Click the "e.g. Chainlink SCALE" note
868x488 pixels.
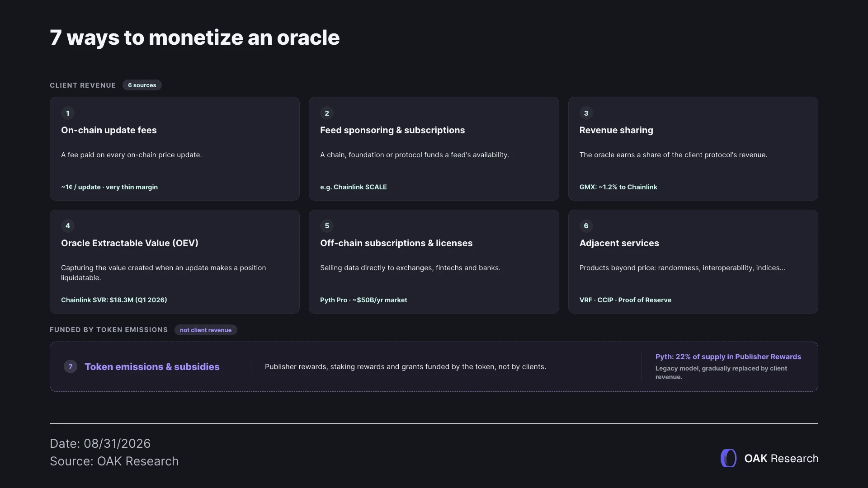(354, 187)
